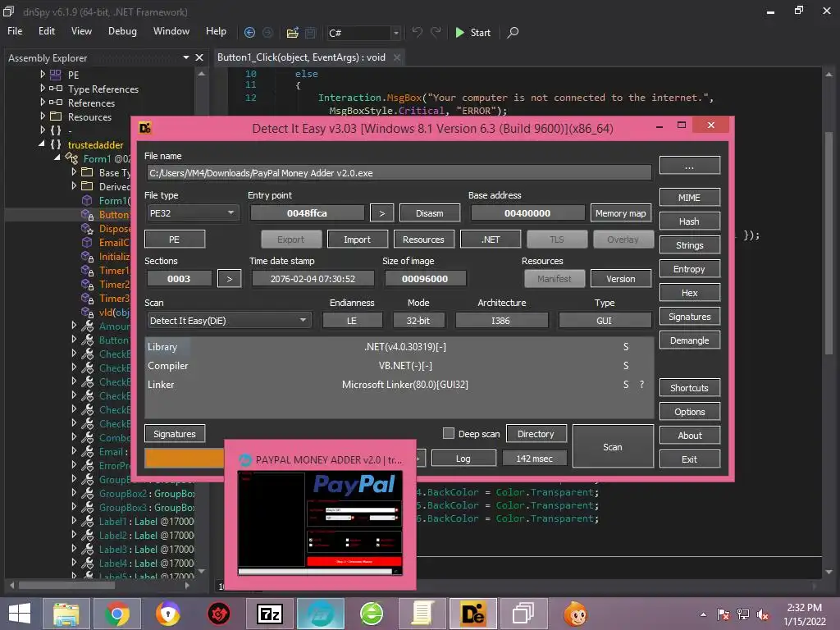Click Hash button
Viewport: 840px width, 630px height.
[689, 221]
